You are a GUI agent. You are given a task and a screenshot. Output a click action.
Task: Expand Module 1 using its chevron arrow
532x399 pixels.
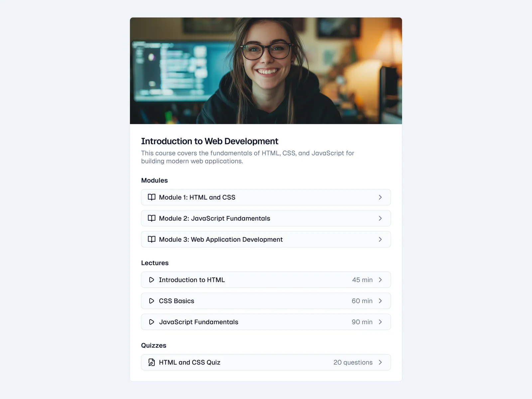tap(380, 197)
